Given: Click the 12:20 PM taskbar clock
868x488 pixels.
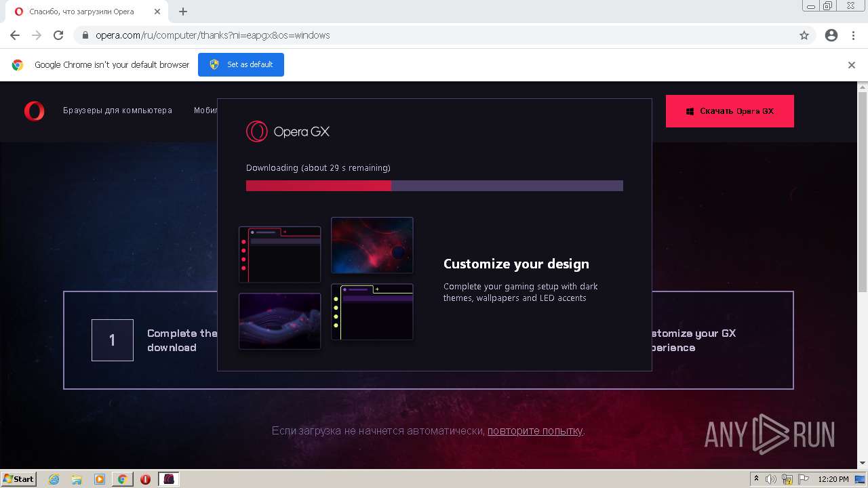Looking at the screenshot, I should [x=833, y=479].
